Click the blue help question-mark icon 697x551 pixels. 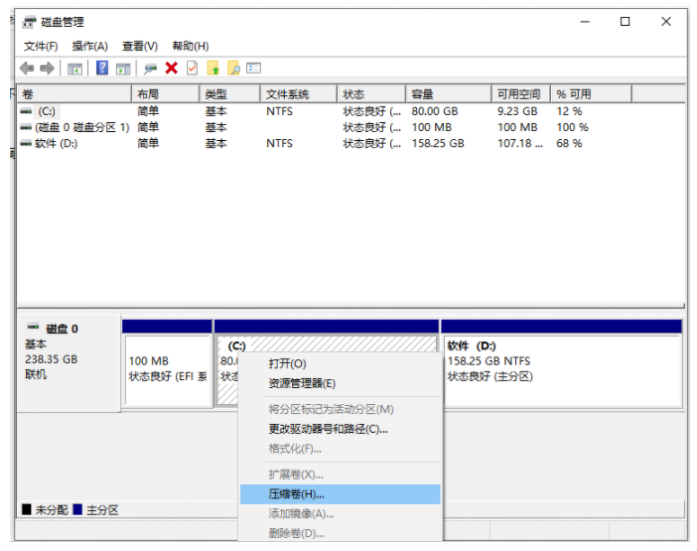click(102, 68)
